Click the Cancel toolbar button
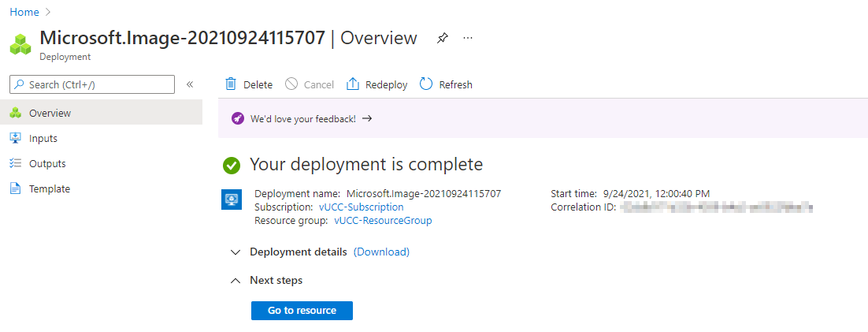This screenshot has width=868, height=332. [310, 84]
